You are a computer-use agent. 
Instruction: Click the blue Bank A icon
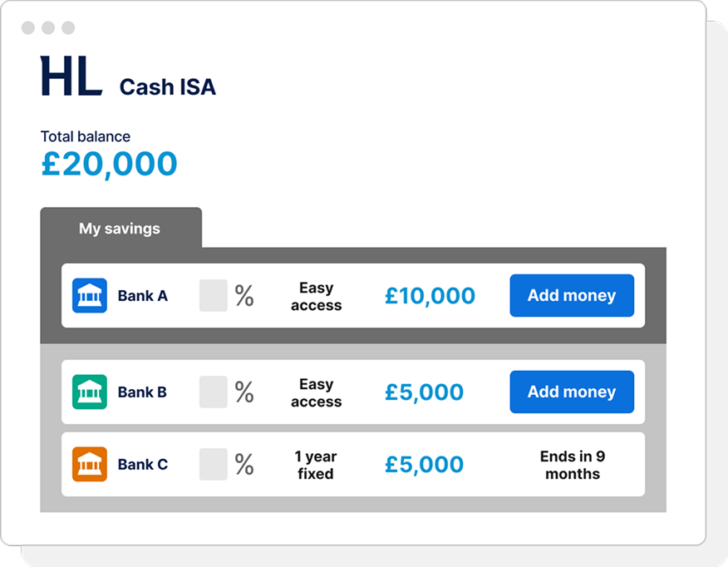click(x=90, y=295)
